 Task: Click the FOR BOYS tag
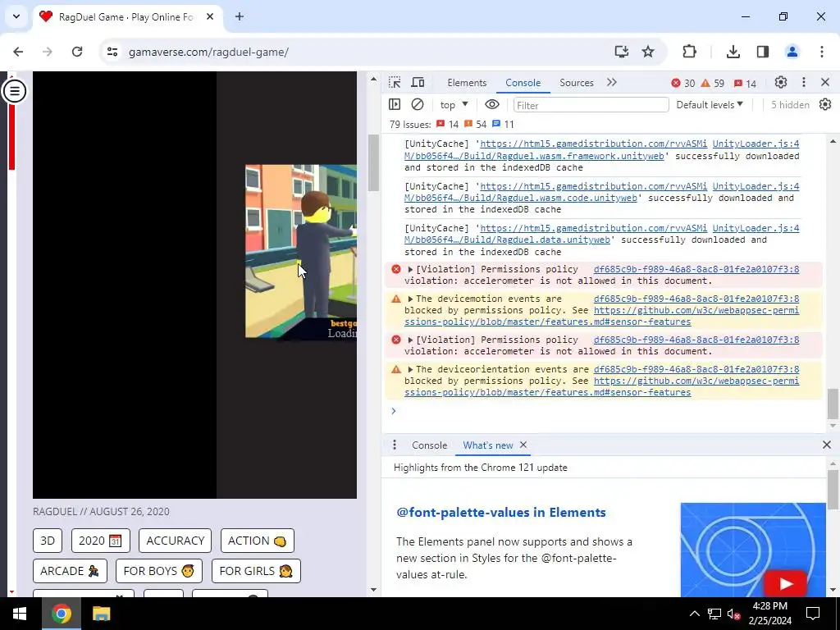click(x=159, y=571)
